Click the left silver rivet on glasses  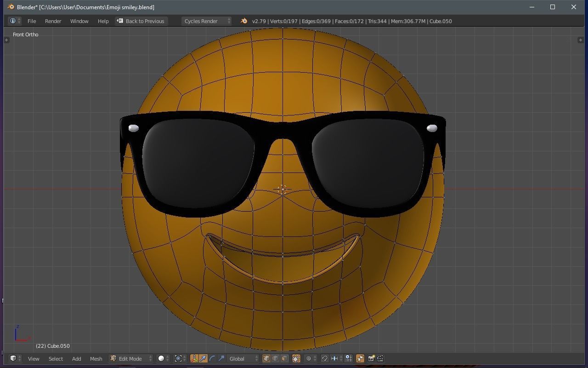click(x=134, y=128)
